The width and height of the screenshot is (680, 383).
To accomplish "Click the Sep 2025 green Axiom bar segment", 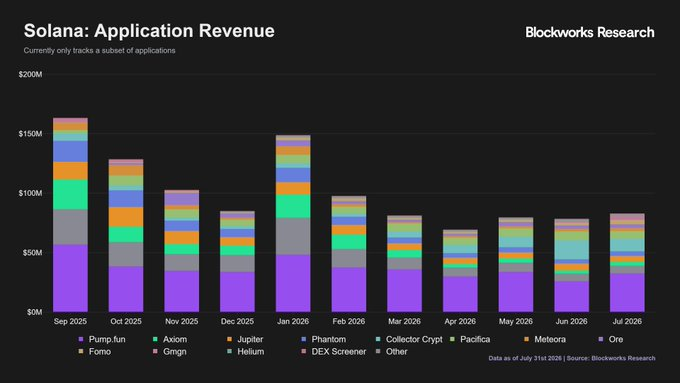I will tap(70, 195).
